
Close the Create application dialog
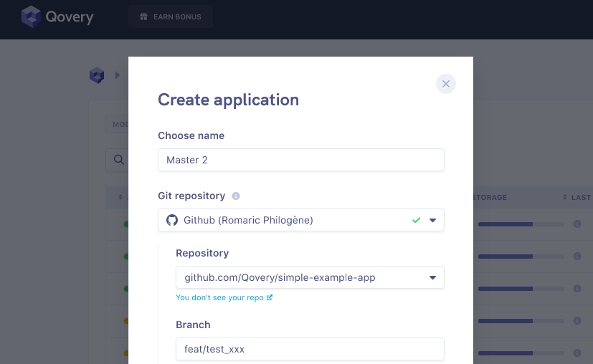pyautogui.click(x=445, y=84)
